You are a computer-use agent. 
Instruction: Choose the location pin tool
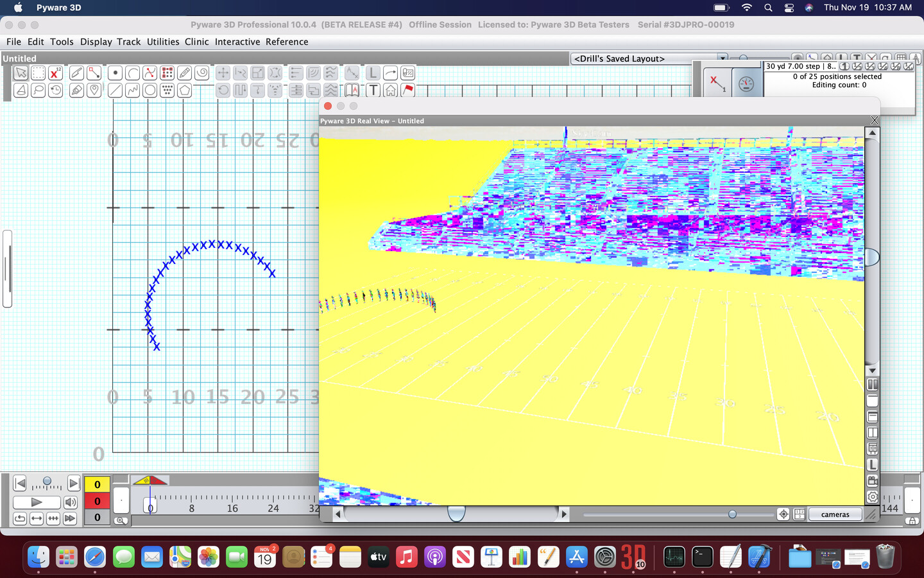(x=94, y=90)
